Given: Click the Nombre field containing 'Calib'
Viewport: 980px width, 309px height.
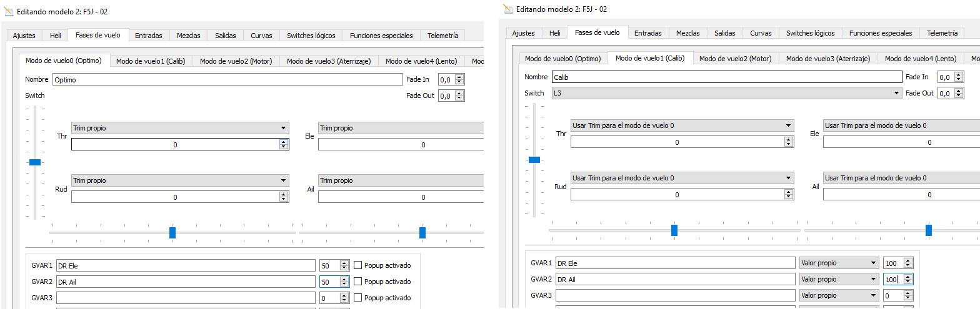Looking at the screenshot, I should click(x=726, y=77).
